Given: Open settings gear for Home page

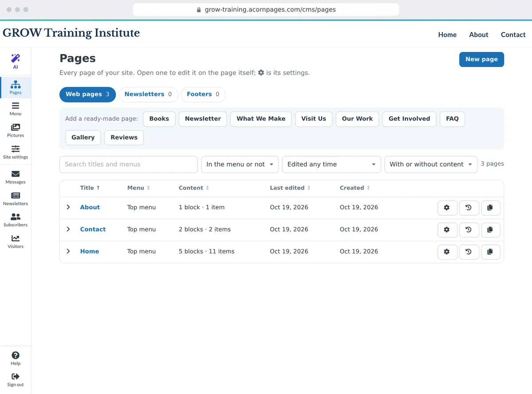Looking at the screenshot, I should point(447,252).
